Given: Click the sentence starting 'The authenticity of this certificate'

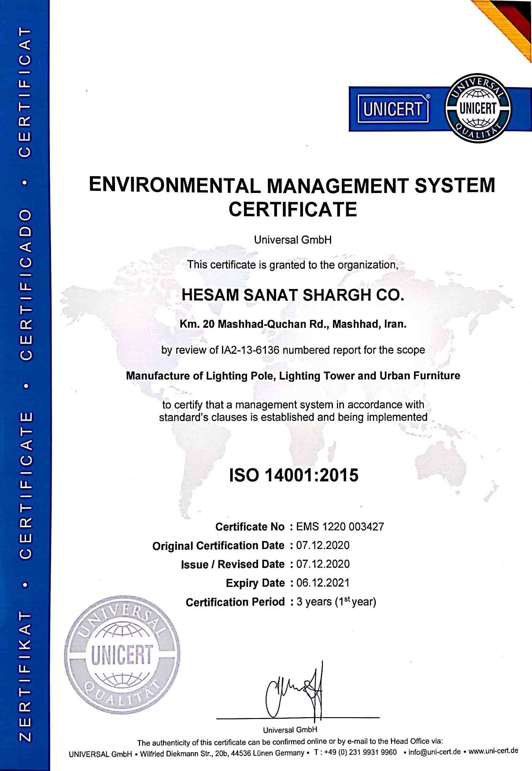Looking at the screenshot, I should 290,742.
